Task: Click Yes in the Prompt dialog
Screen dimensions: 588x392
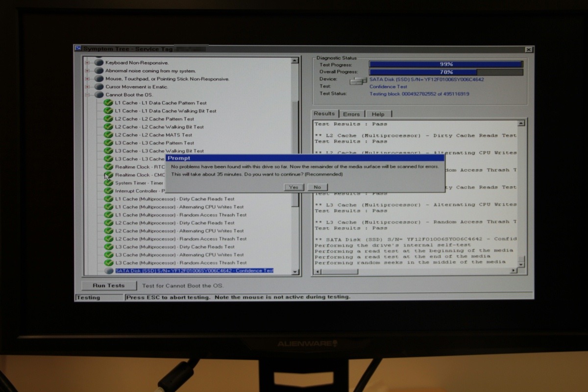Action: (294, 187)
